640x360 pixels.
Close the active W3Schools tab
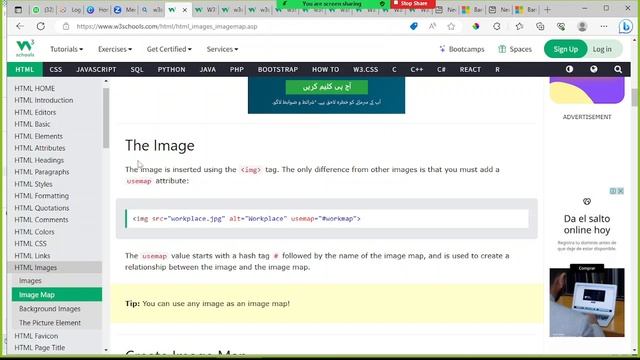184,10
